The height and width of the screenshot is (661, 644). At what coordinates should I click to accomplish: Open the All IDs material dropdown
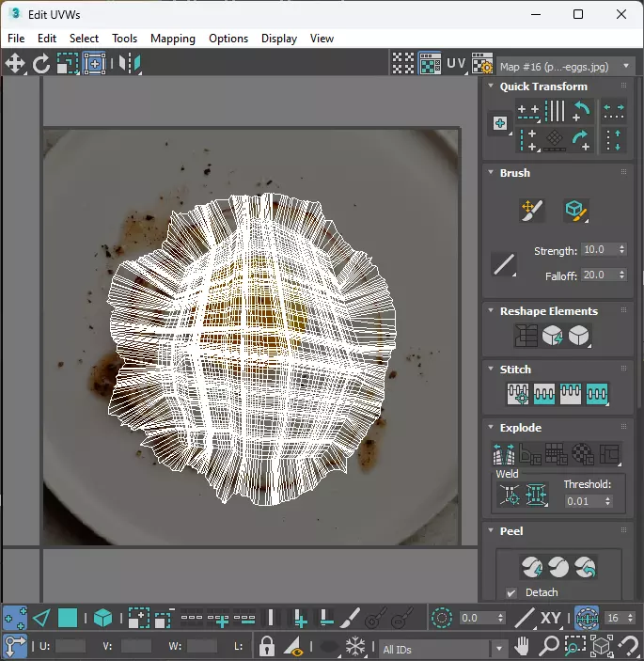click(x=442, y=649)
